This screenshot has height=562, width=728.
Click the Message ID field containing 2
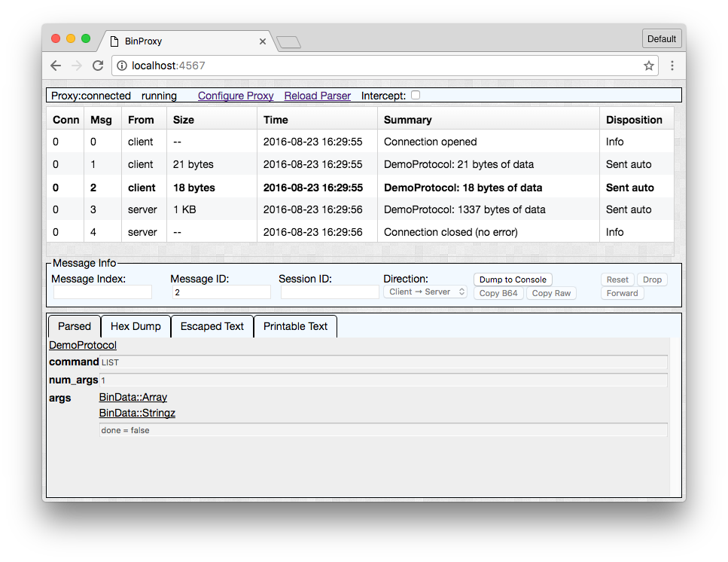(221, 292)
